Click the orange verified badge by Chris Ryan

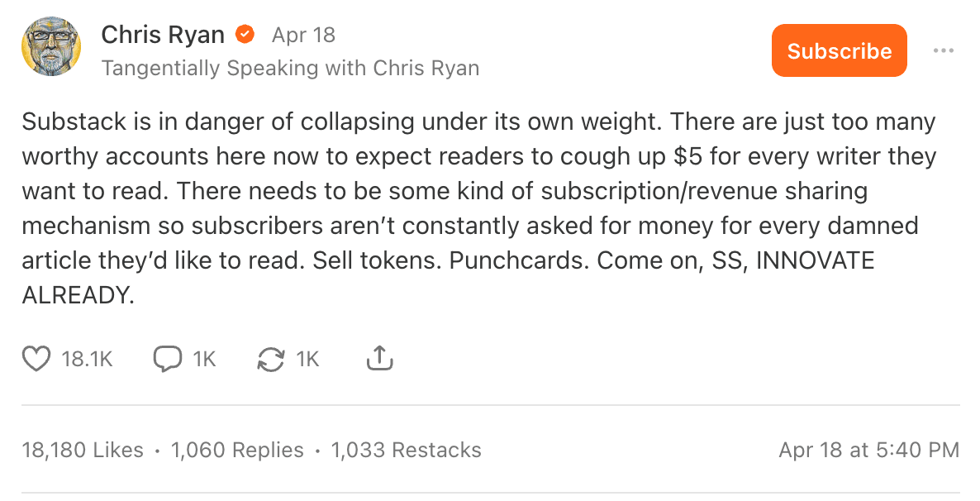(x=245, y=35)
